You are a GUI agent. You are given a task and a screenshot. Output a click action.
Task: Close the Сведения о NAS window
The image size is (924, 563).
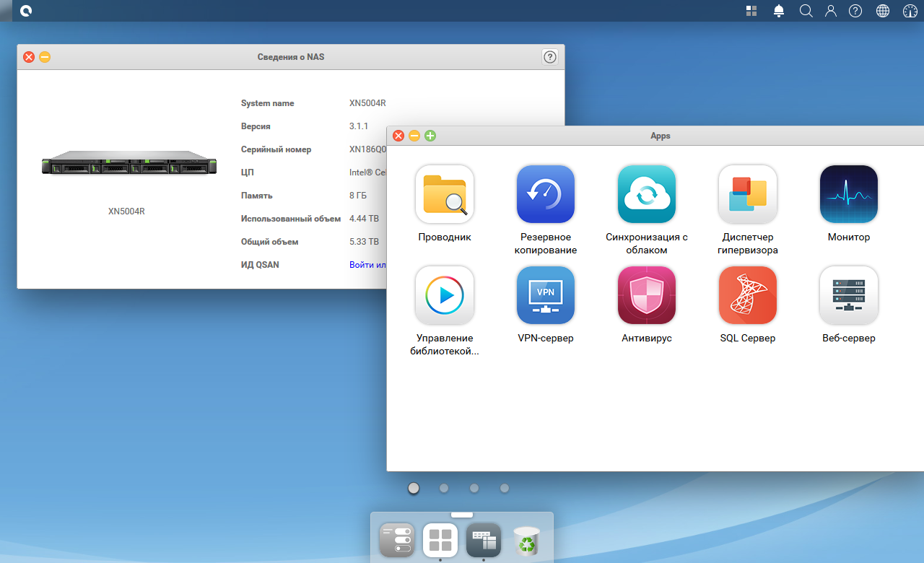click(x=29, y=57)
